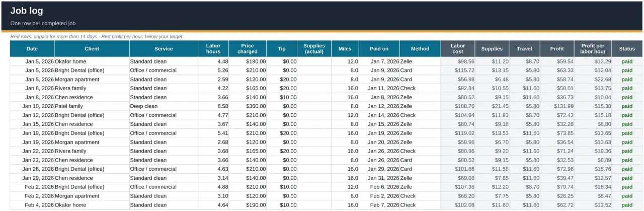Select the Jan 10, 2026 date cell

(x=32, y=106)
